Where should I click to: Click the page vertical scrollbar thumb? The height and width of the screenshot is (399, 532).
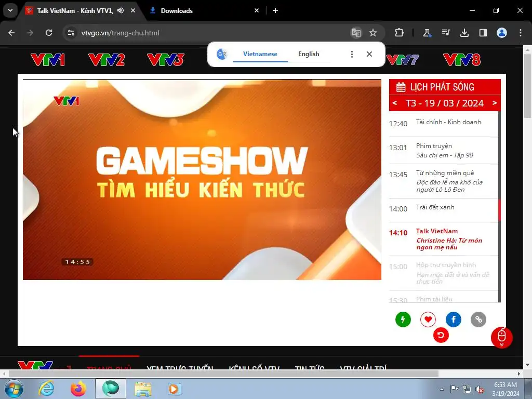click(x=527, y=86)
